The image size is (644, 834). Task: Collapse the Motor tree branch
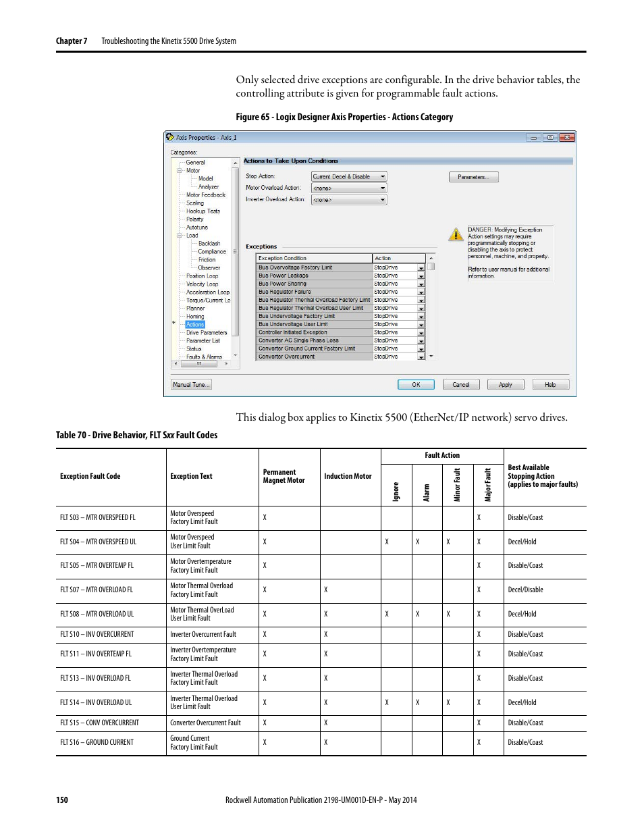coord(178,170)
